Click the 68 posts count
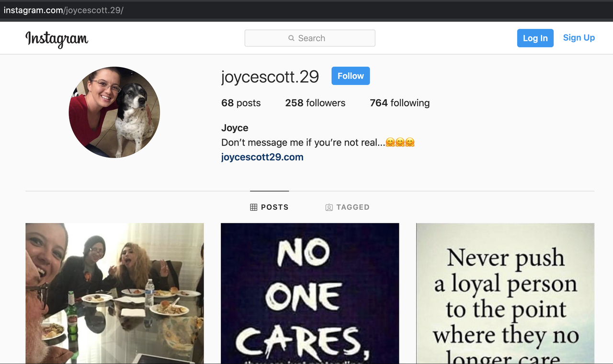This screenshot has height=364, width=613. pyautogui.click(x=241, y=103)
